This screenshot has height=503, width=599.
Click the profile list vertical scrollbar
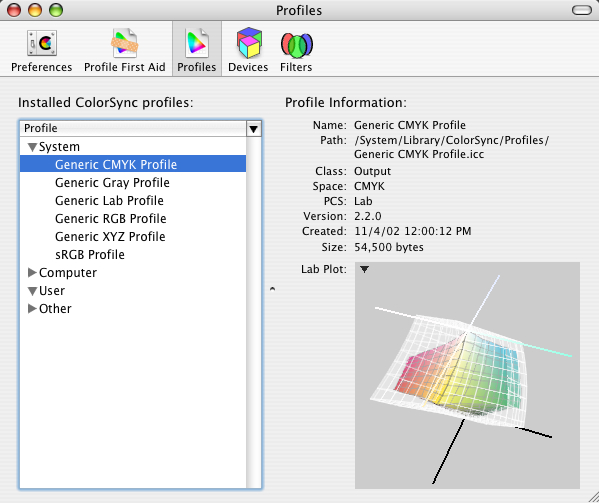coord(254,312)
